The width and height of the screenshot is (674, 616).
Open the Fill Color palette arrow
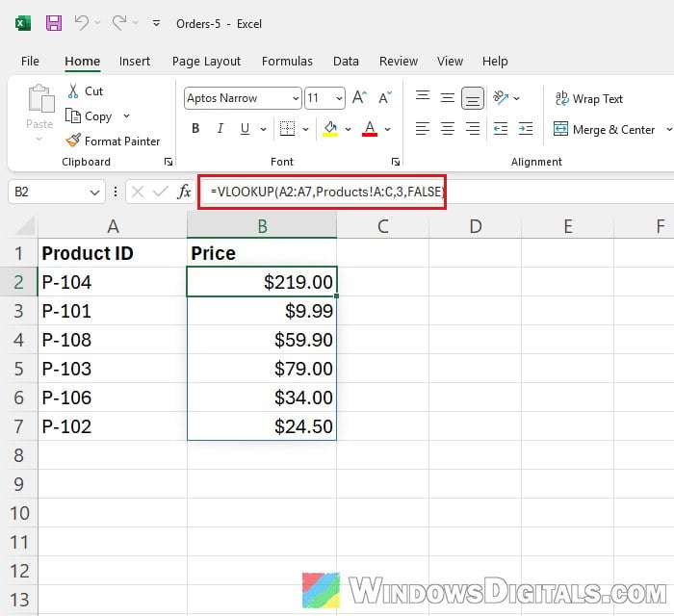click(x=349, y=129)
